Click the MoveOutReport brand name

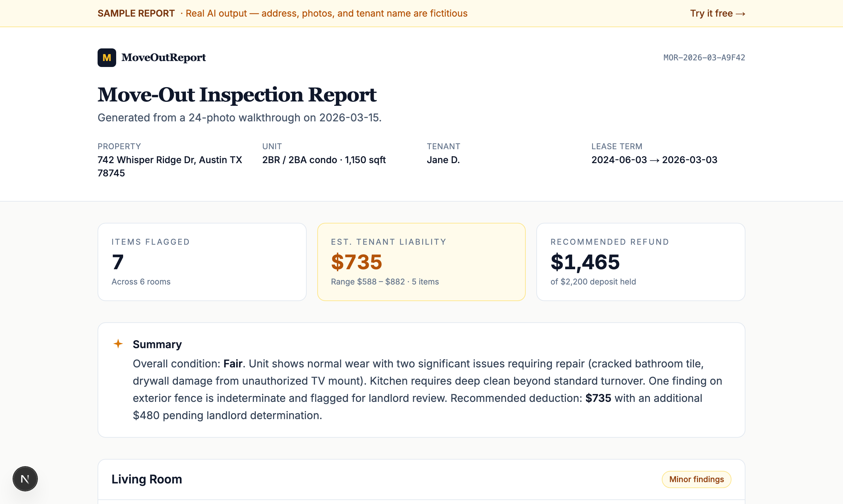[164, 58]
